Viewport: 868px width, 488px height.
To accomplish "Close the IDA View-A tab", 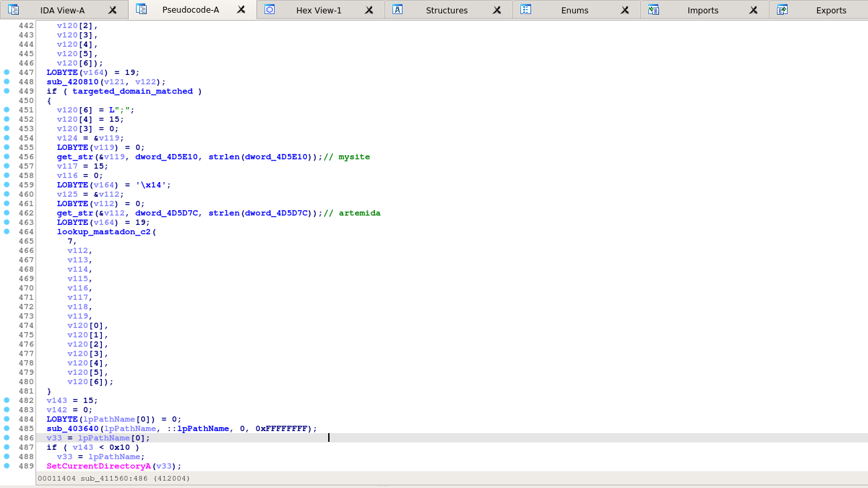I will [x=113, y=10].
